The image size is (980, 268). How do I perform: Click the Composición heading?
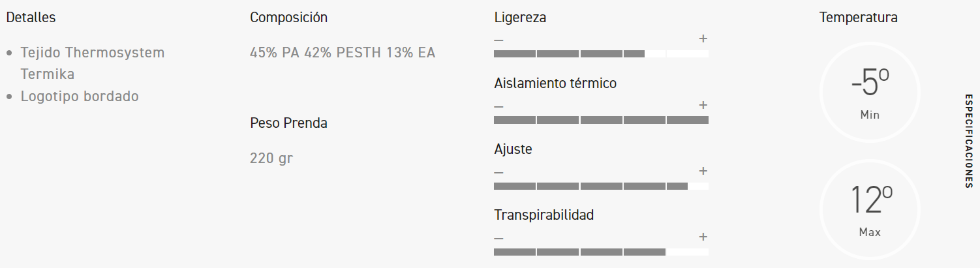(x=288, y=18)
